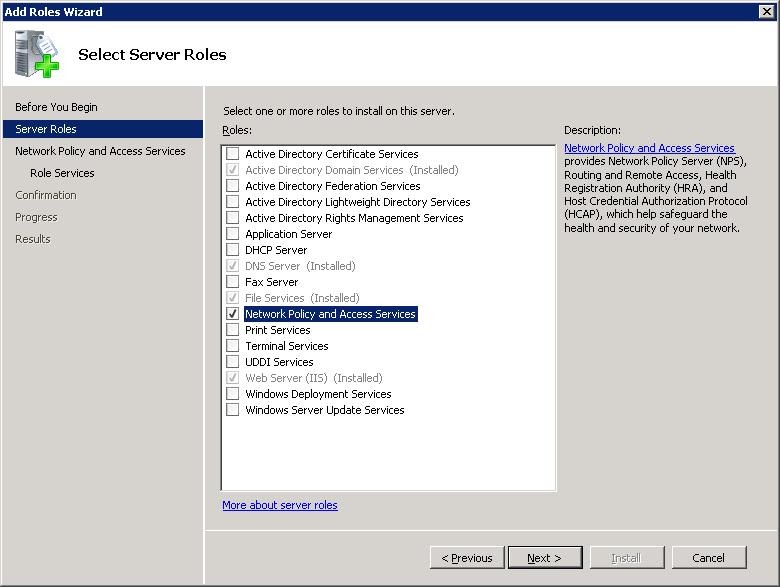Enable the Terminal Services checkbox

point(232,346)
